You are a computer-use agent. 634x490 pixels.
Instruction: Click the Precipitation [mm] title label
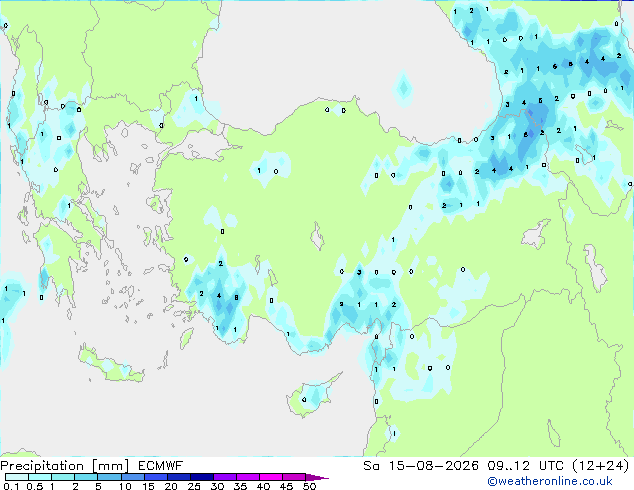click(x=65, y=466)
